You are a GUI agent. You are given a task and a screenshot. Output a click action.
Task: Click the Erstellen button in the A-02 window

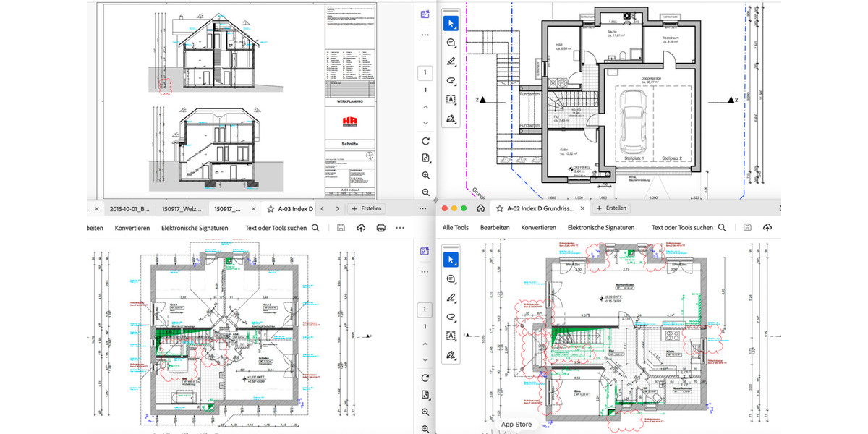612,208
